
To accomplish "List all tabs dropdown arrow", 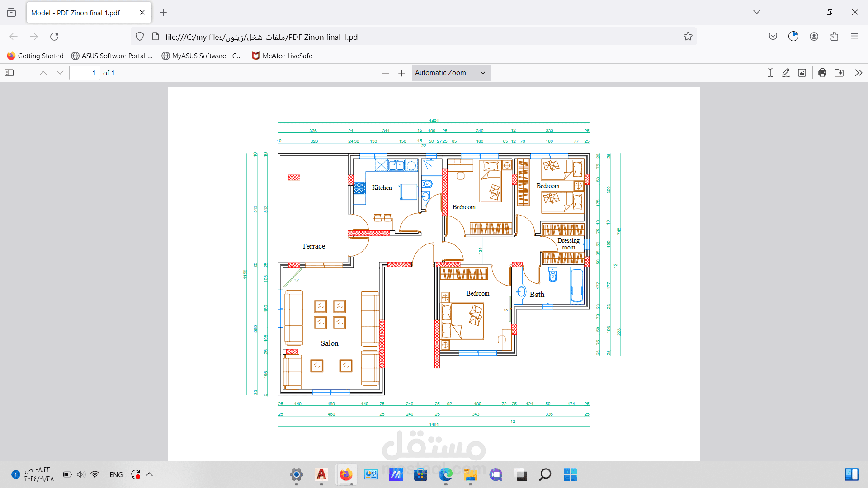I will click(757, 12).
